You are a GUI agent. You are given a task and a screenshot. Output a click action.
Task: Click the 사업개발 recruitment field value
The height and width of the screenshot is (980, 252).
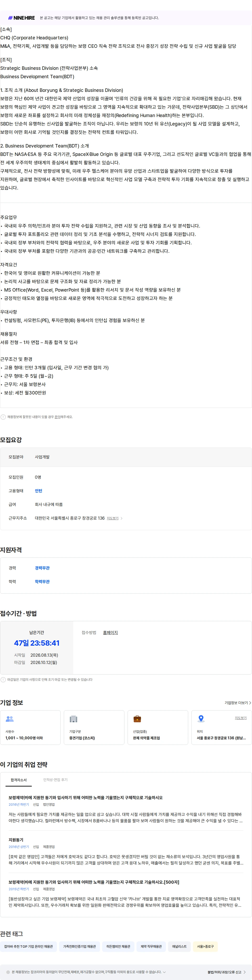(42, 457)
